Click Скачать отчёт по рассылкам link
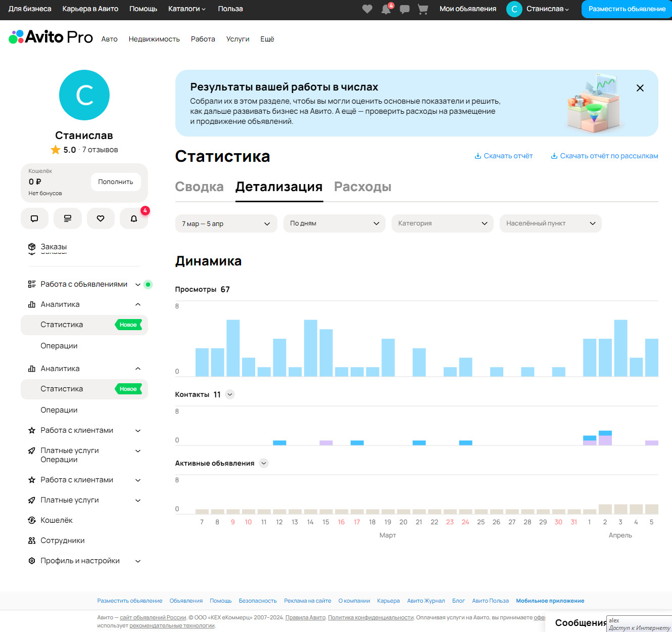672x632 pixels. coord(604,156)
